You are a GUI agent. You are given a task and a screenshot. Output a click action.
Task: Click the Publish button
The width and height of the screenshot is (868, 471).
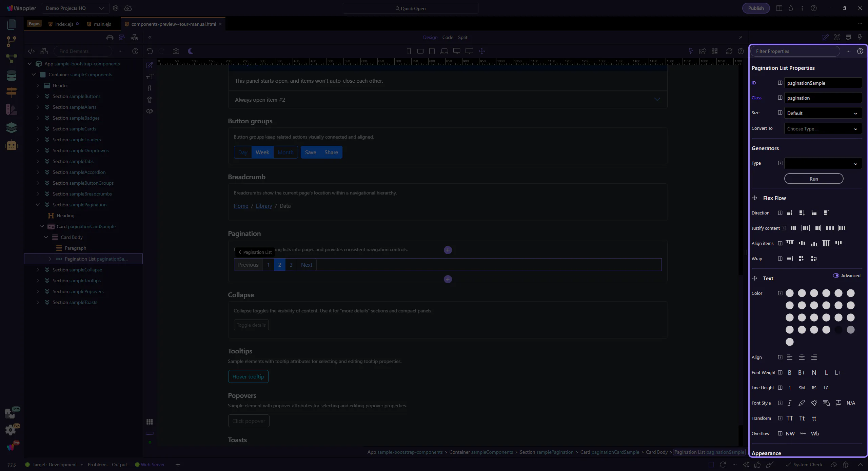click(756, 8)
